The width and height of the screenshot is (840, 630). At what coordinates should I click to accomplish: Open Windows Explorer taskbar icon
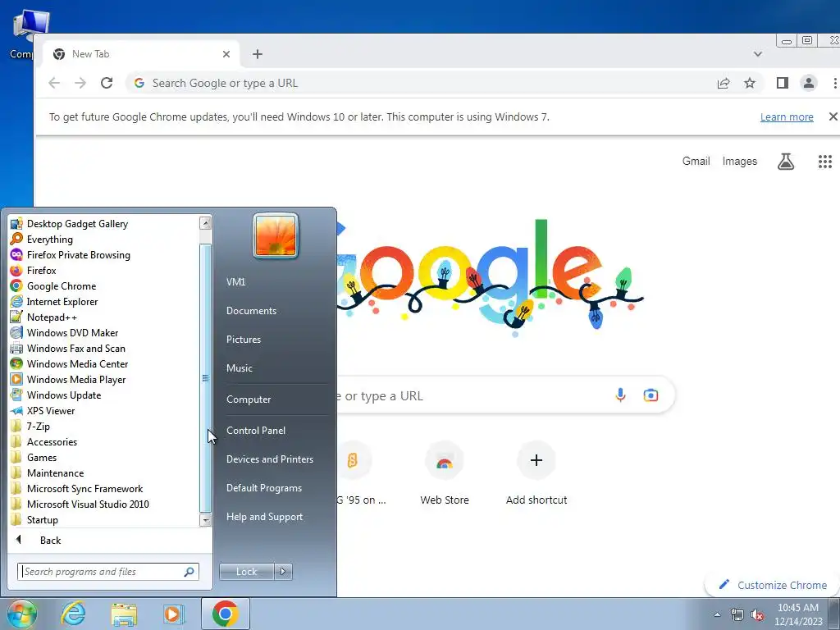click(124, 614)
